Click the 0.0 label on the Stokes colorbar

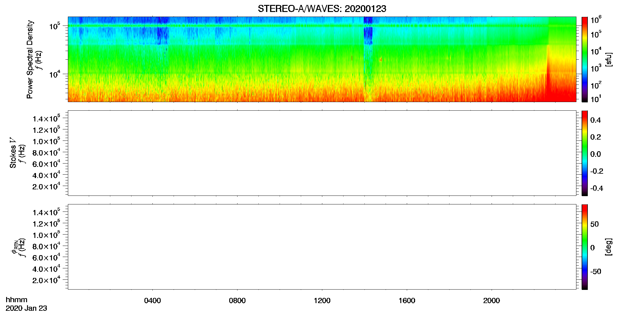click(595, 154)
